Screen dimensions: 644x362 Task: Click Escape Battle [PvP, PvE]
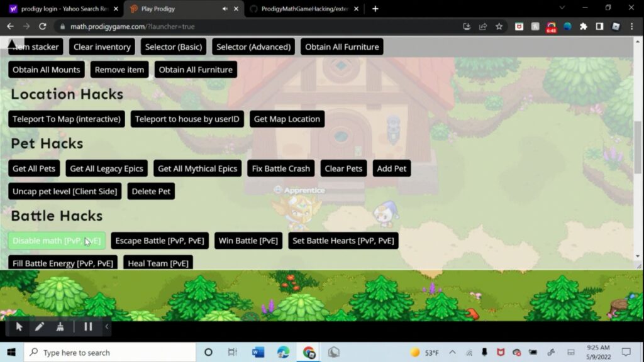[x=160, y=241]
